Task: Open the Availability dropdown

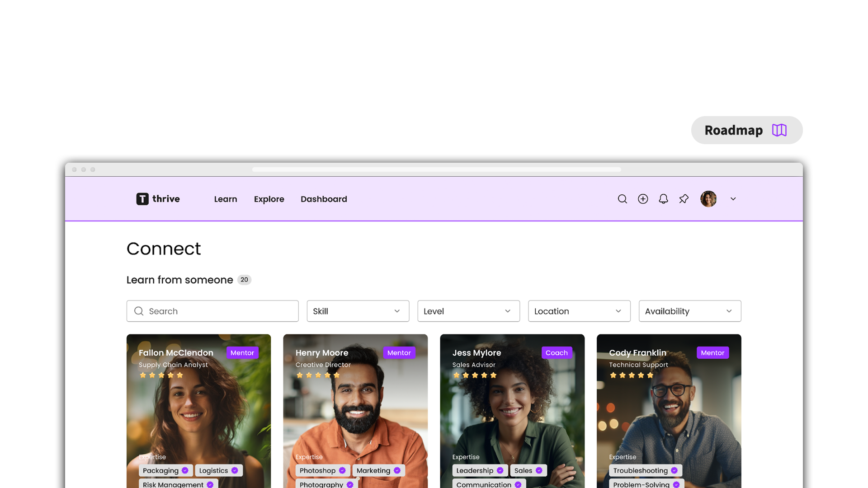Action: coord(689,311)
